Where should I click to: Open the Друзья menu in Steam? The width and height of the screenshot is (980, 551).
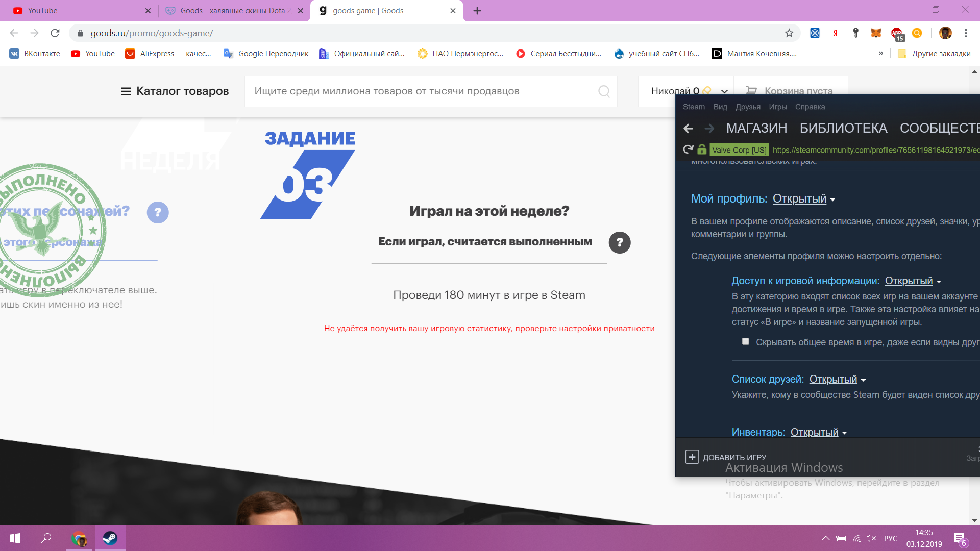(x=748, y=107)
